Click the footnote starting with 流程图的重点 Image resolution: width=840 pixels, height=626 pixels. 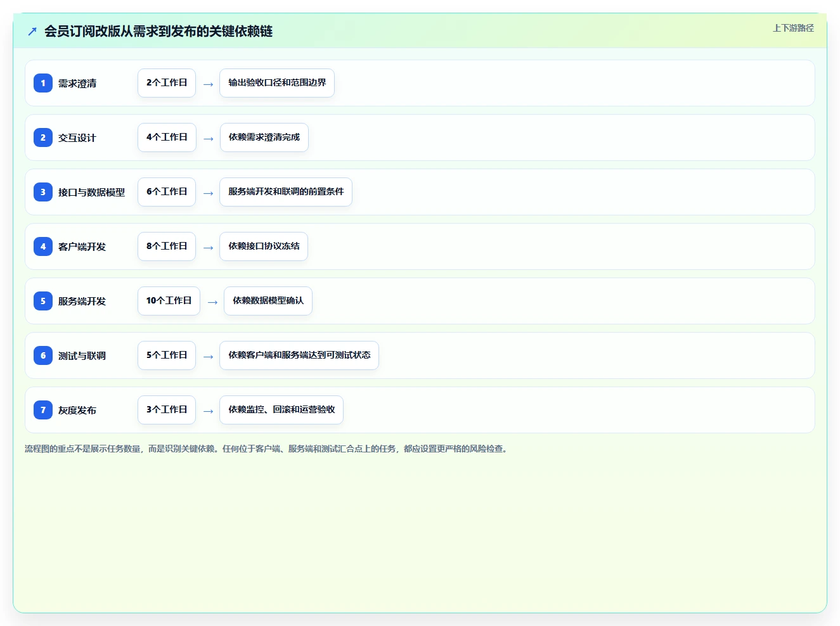click(266, 449)
